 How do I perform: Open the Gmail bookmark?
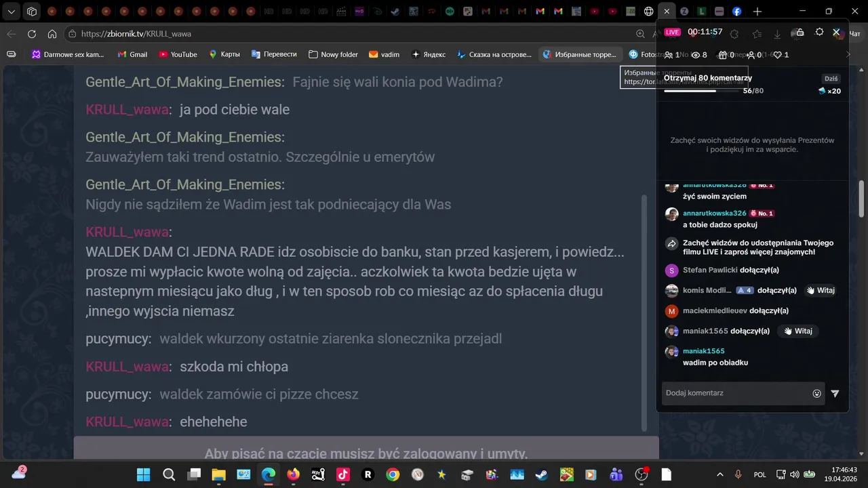[x=132, y=54]
